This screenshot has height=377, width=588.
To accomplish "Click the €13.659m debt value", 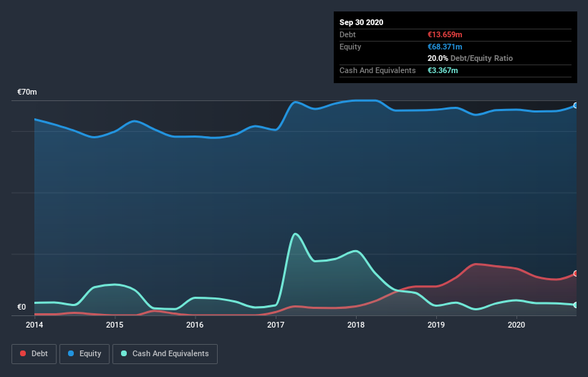I will pos(445,34).
